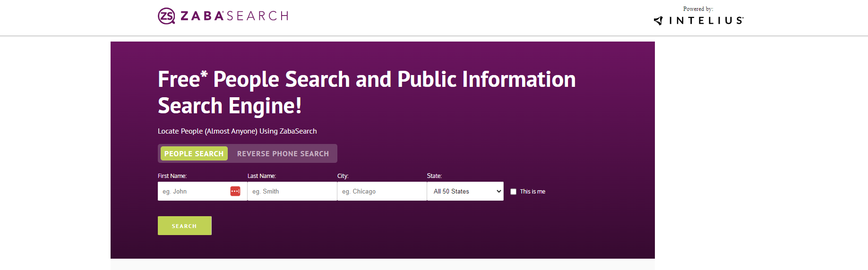Focus the Last Name input field
The height and width of the screenshot is (270, 868).
coord(292,191)
